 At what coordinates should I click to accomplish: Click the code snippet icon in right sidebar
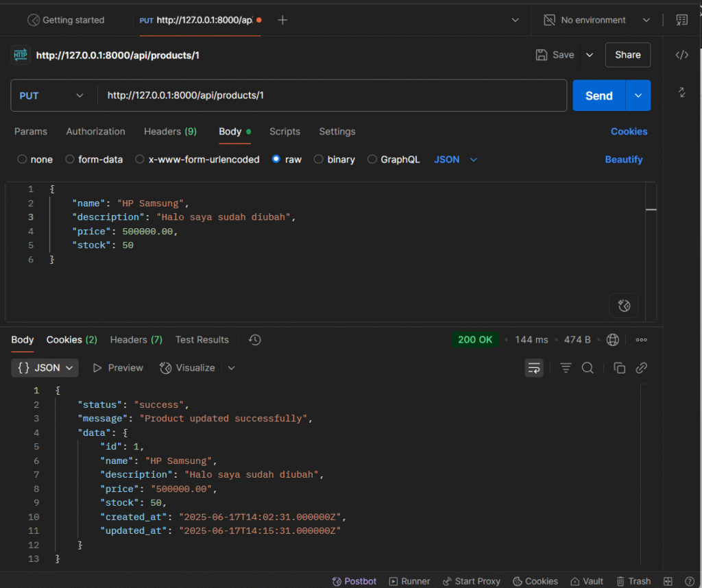pos(681,55)
